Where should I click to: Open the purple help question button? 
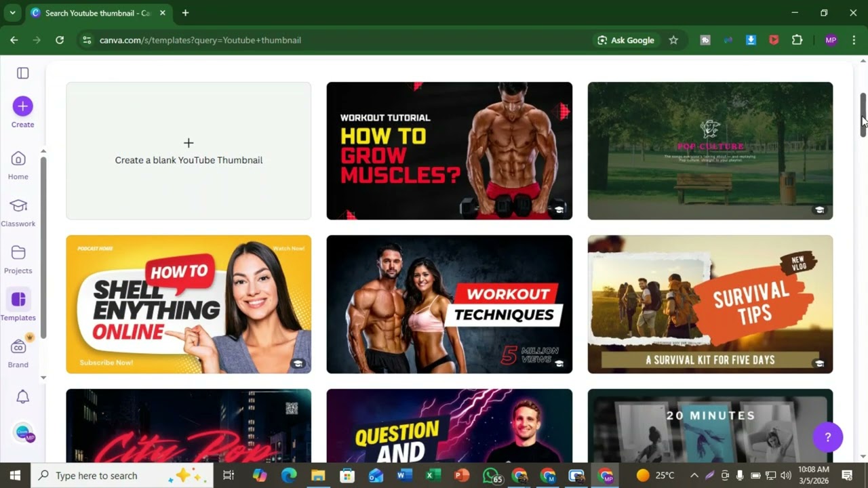point(827,437)
